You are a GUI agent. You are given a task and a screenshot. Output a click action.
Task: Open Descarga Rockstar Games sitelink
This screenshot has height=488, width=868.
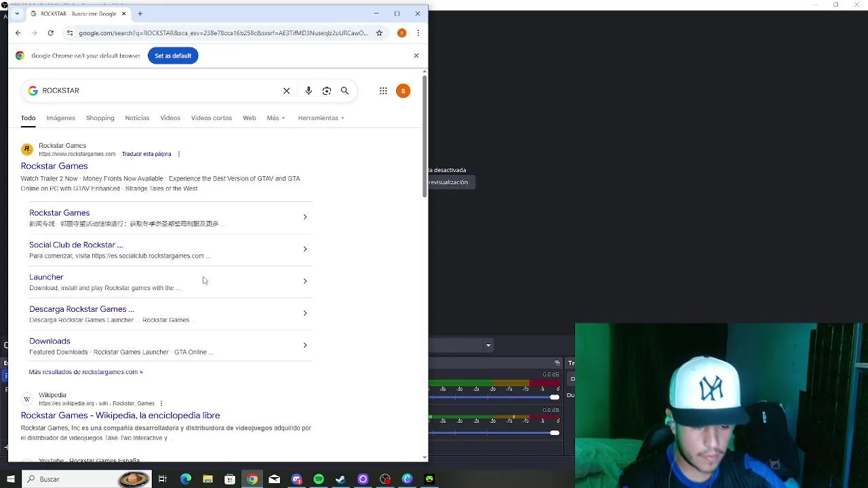click(x=81, y=309)
